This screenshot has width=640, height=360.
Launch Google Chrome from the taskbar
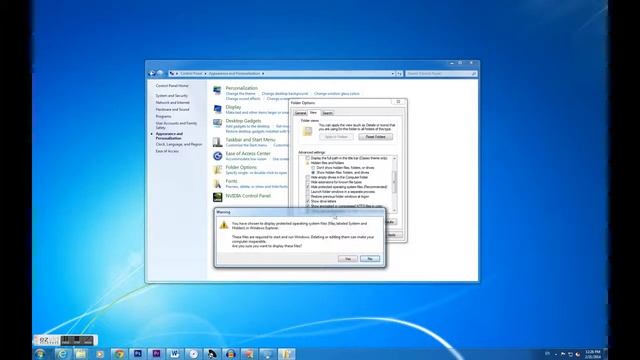click(x=119, y=354)
